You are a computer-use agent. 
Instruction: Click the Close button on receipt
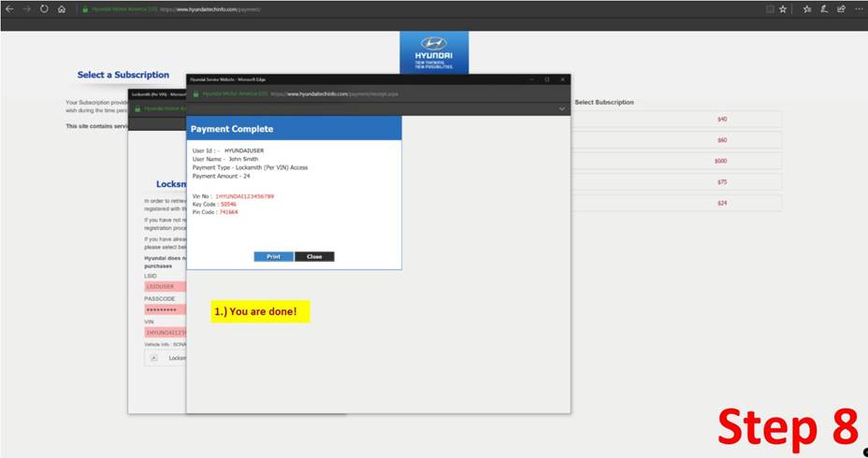(314, 257)
